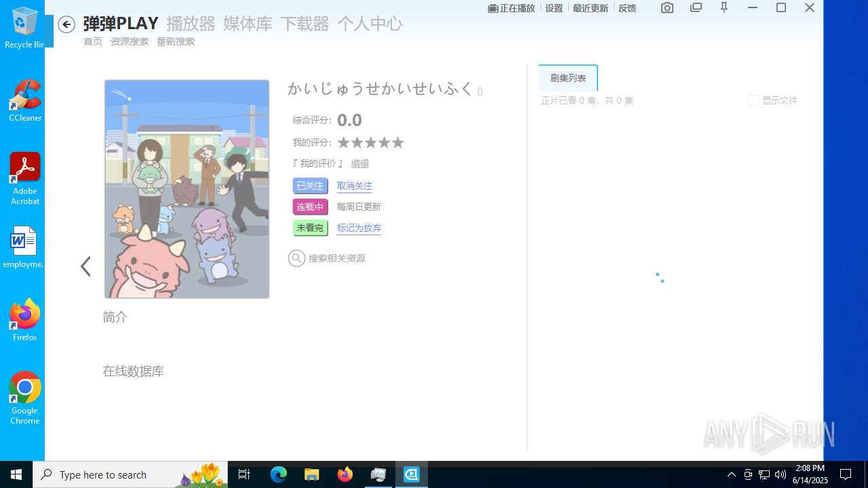Open 反馈 from the title bar
Screen dimensions: 868x488
(x=627, y=8)
